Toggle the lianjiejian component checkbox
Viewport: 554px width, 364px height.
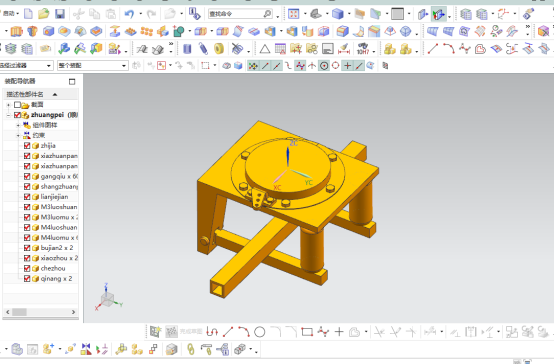(x=27, y=196)
